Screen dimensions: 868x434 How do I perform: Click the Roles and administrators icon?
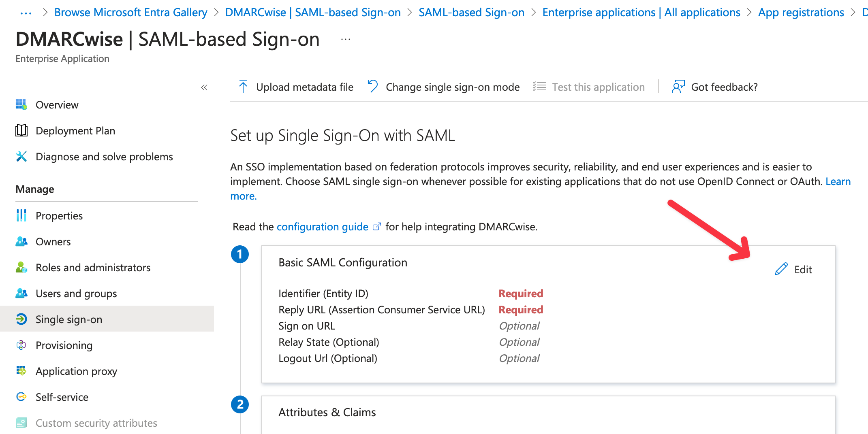(x=21, y=267)
